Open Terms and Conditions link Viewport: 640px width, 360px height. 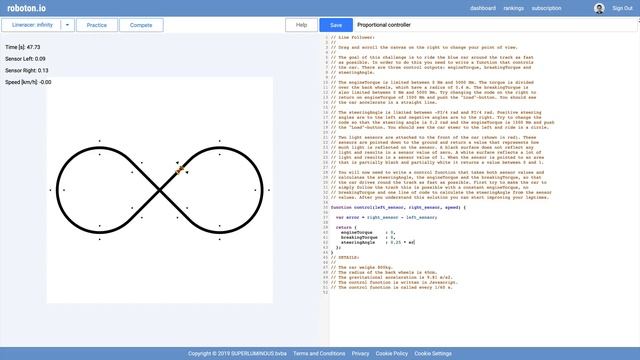click(x=319, y=353)
